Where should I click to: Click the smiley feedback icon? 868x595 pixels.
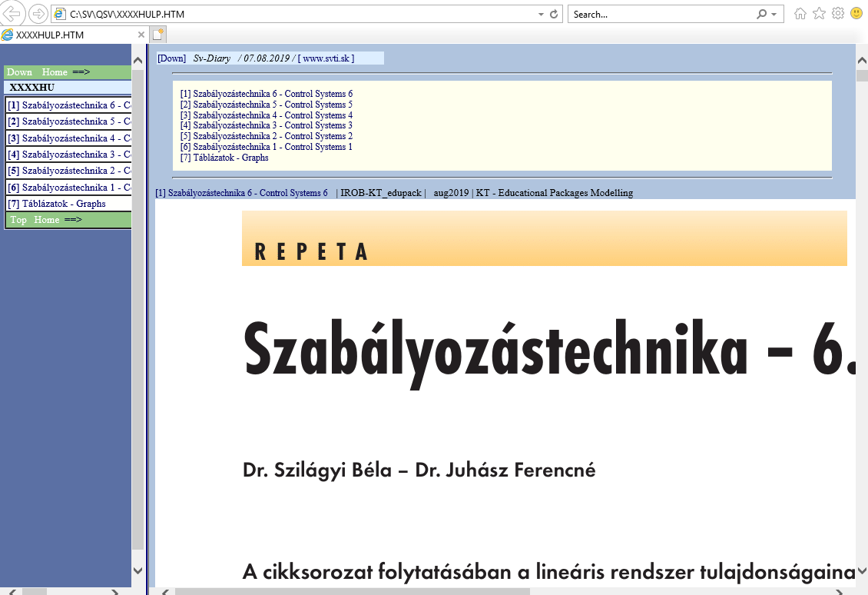coord(856,14)
